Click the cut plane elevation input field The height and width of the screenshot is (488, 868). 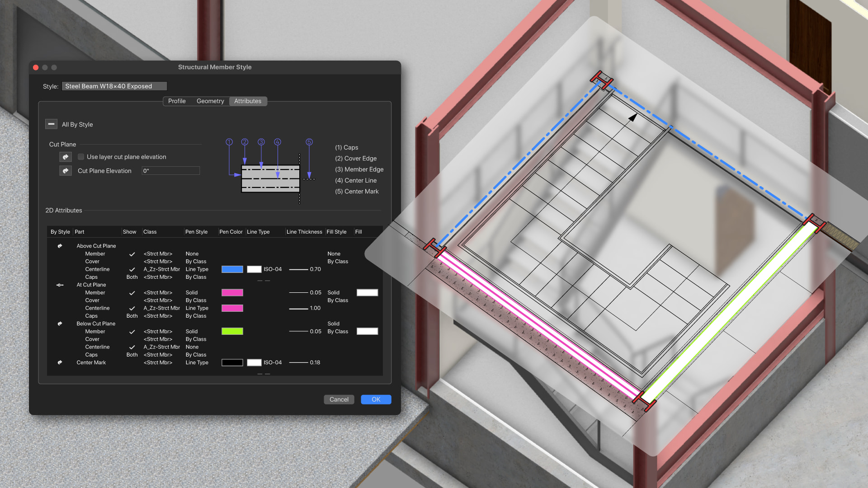coord(170,171)
